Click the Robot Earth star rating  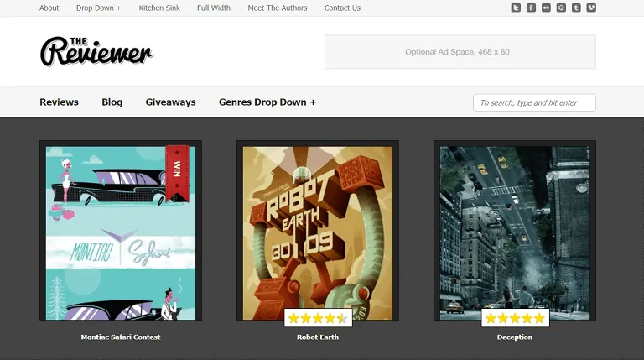[318, 318]
